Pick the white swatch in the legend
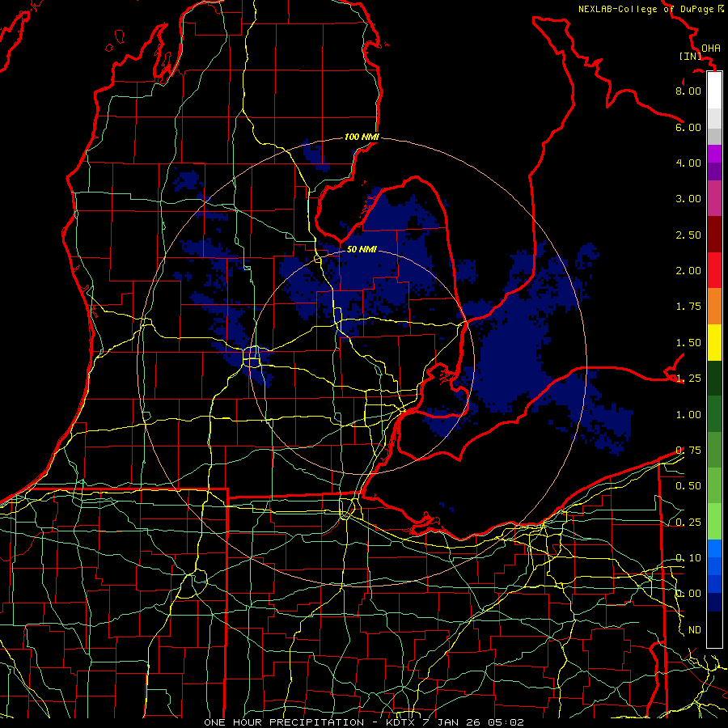 pos(714,90)
